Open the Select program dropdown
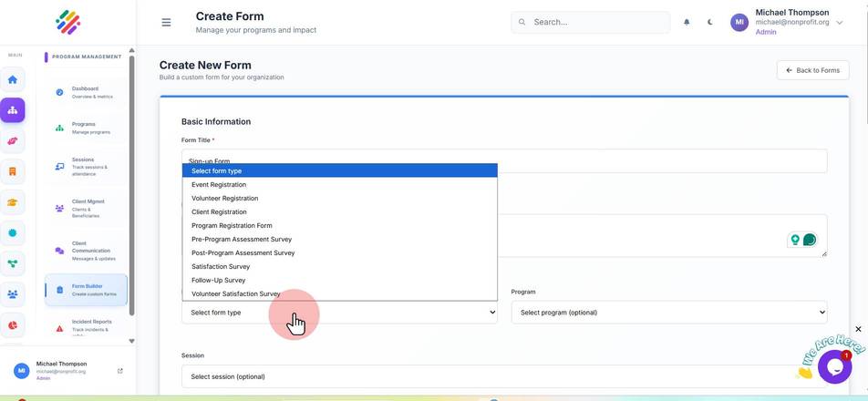 [x=668, y=313]
